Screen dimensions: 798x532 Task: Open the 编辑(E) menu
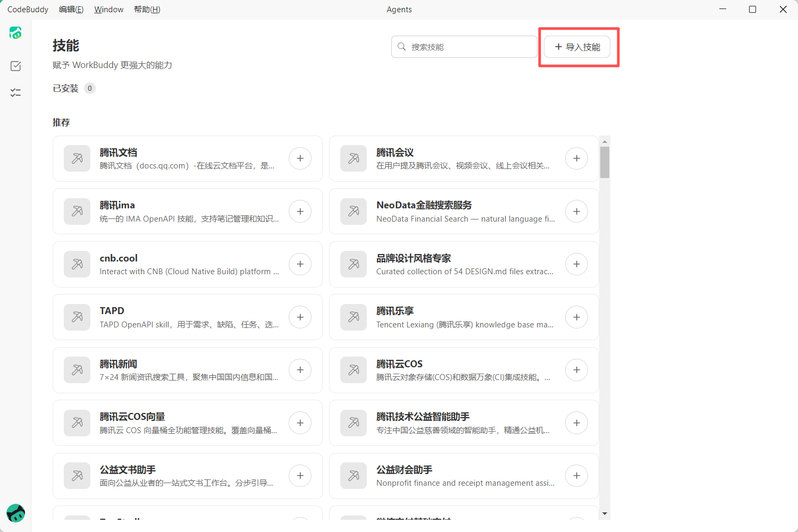(71, 10)
